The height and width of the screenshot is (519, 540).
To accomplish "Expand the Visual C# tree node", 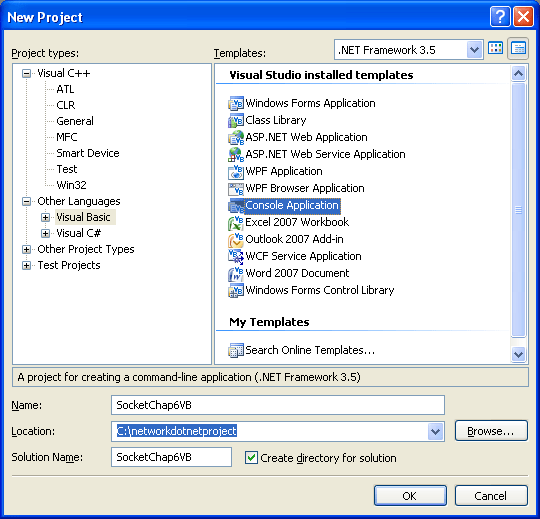I will coord(45,233).
